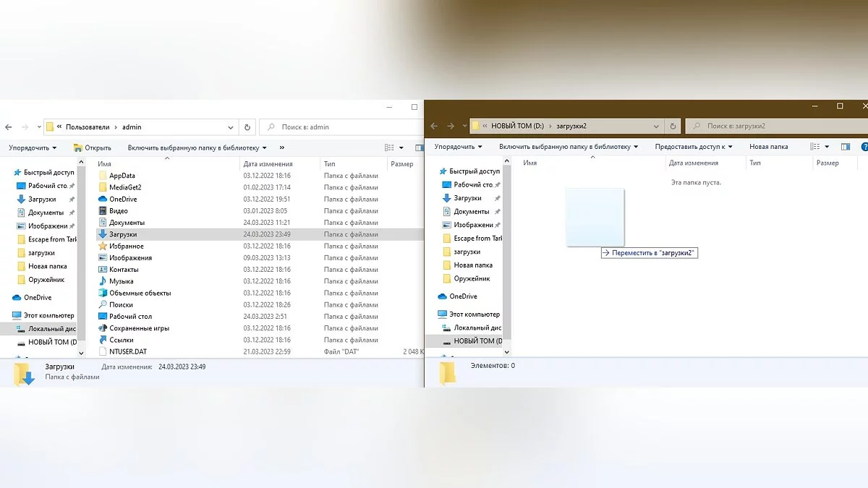
Task: Click refresh button in загрузки2 window
Action: (673, 126)
